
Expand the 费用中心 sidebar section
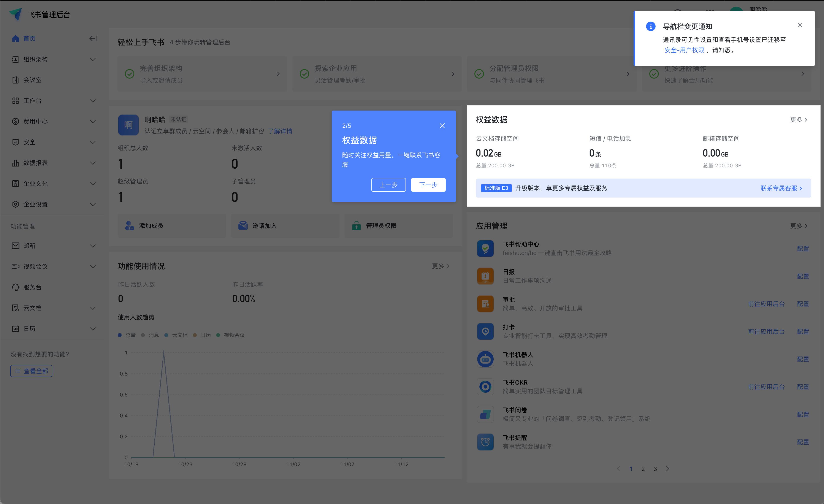click(93, 121)
